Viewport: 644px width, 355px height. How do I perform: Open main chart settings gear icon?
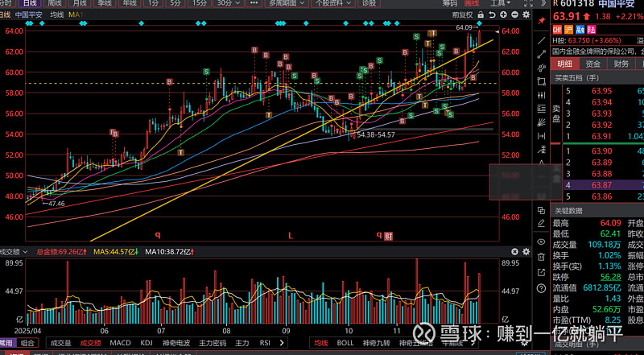526,14
